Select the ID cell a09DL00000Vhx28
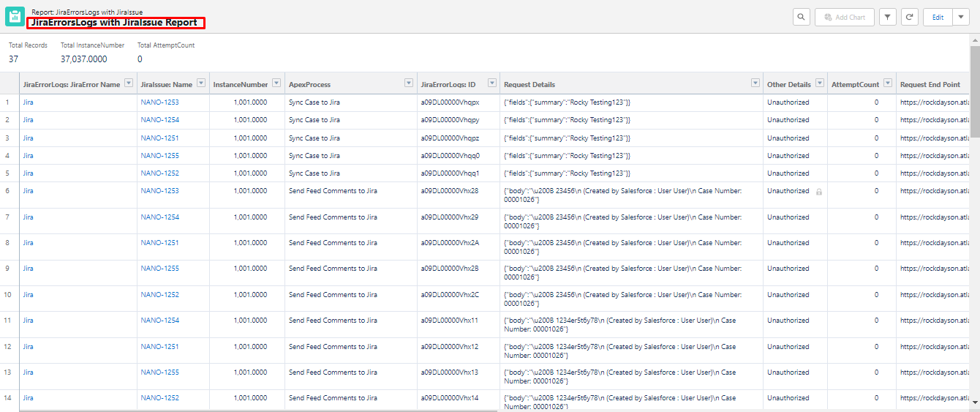Image resolution: width=980 pixels, height=412 pixels. (x=449, y=191)
